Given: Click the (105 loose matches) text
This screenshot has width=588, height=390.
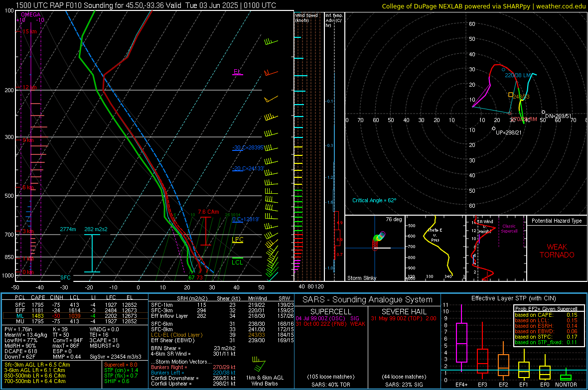Looking at the screenshot, I should [330, 377].
